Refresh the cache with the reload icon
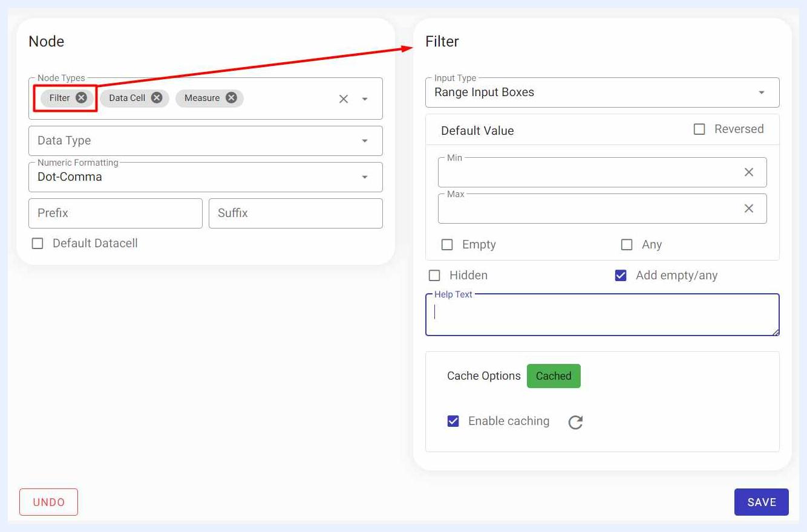This screenshot has width=807, height=532. [x=575, y=422]
